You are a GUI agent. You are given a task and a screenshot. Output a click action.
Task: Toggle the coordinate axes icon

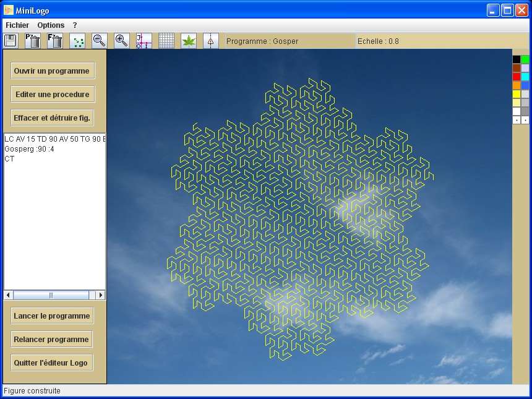click(144, 41)
